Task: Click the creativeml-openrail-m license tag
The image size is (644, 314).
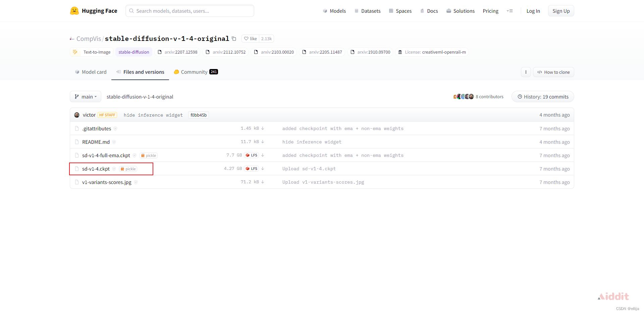Action: [432, 52]
